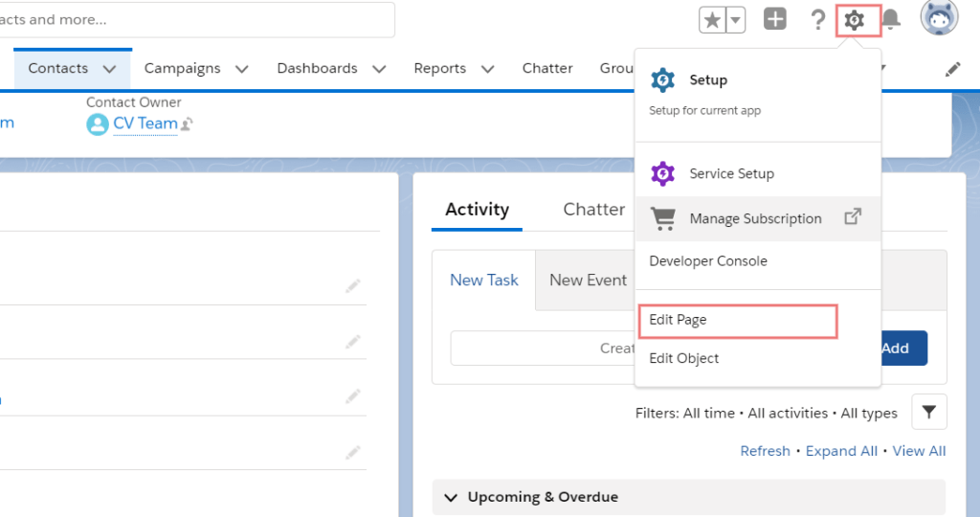Click the first field's edit pencil icon
The width and height of the screenshot is (980, 517).
tap(353, 286)
